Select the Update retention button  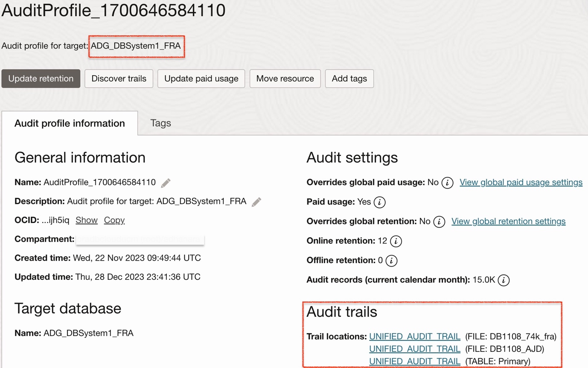point(41,78)
